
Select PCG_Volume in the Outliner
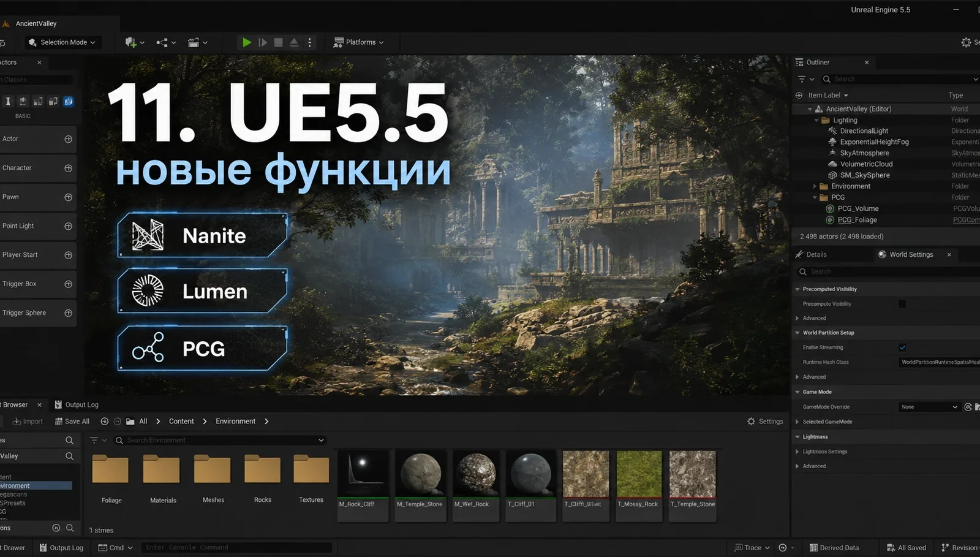point(858,209)
